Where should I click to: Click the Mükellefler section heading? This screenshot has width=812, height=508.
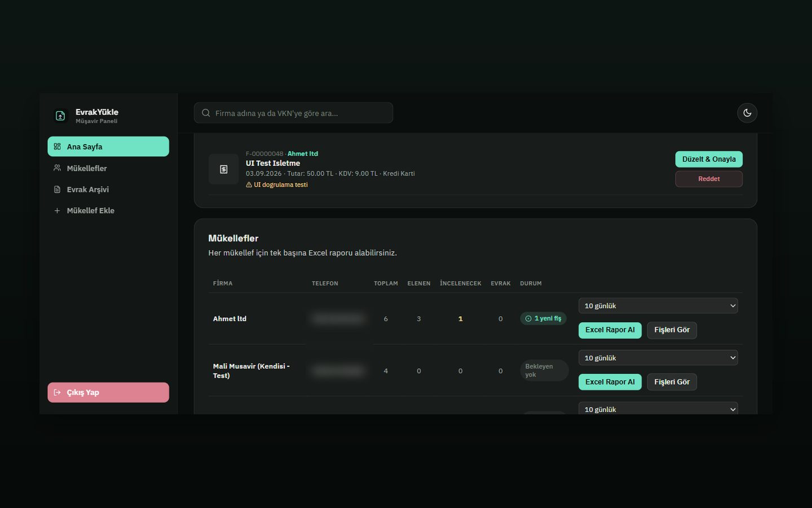pos(233,238)
